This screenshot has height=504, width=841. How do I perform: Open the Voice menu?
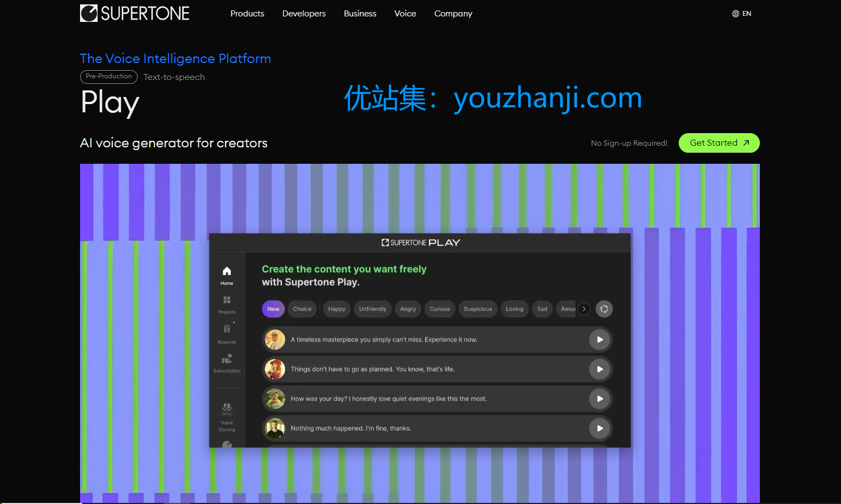[405, 14]
